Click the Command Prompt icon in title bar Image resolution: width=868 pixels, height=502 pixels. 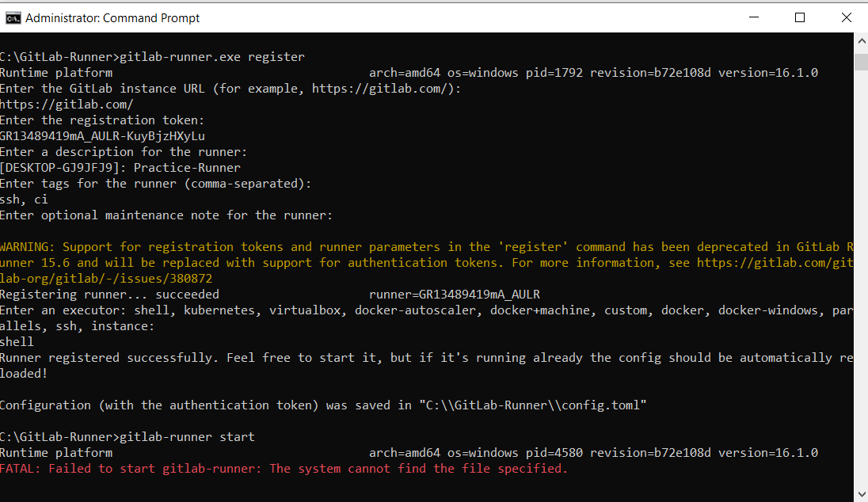(13, 17)
